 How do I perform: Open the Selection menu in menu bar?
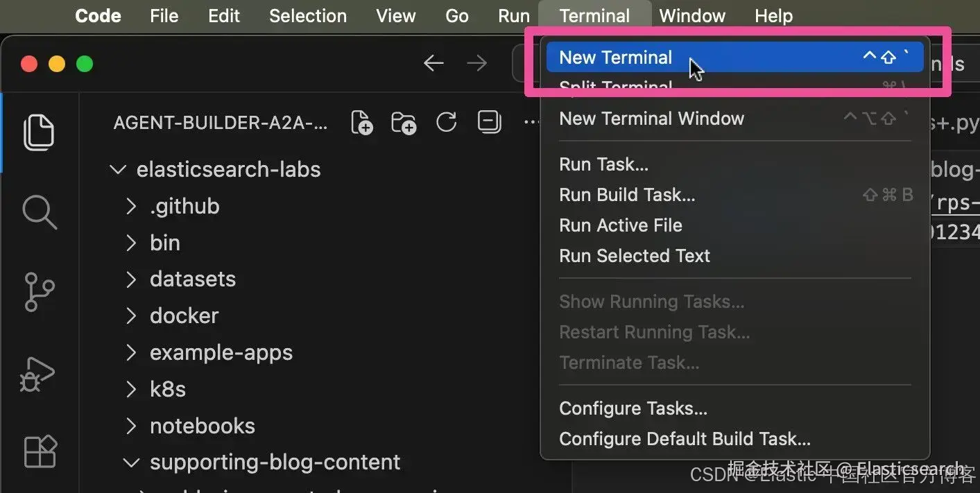coord(308,16)
